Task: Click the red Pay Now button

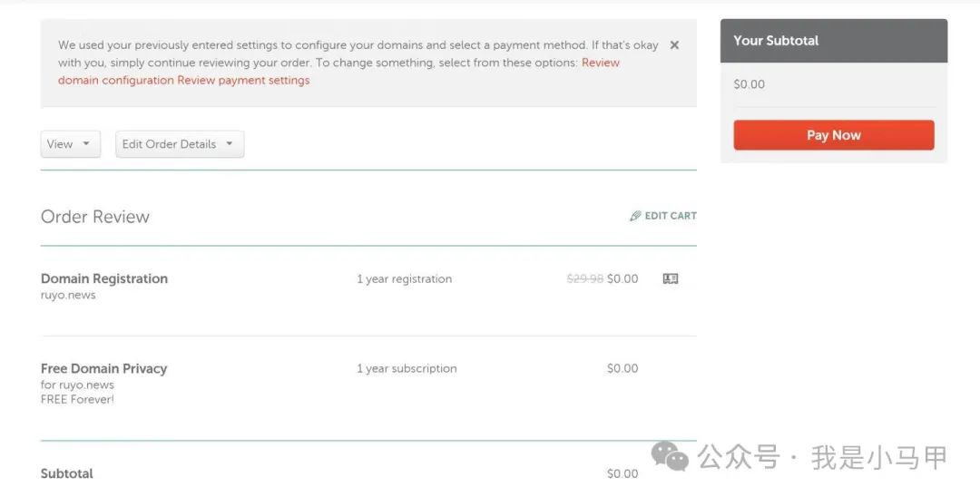Action: (x=834, y=135)
